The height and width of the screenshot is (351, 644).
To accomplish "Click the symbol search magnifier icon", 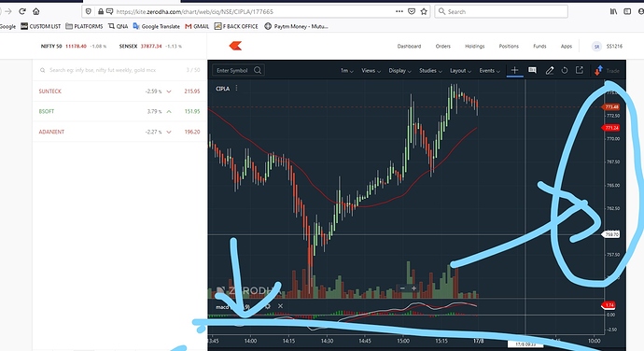I will (x=258, y=70).
